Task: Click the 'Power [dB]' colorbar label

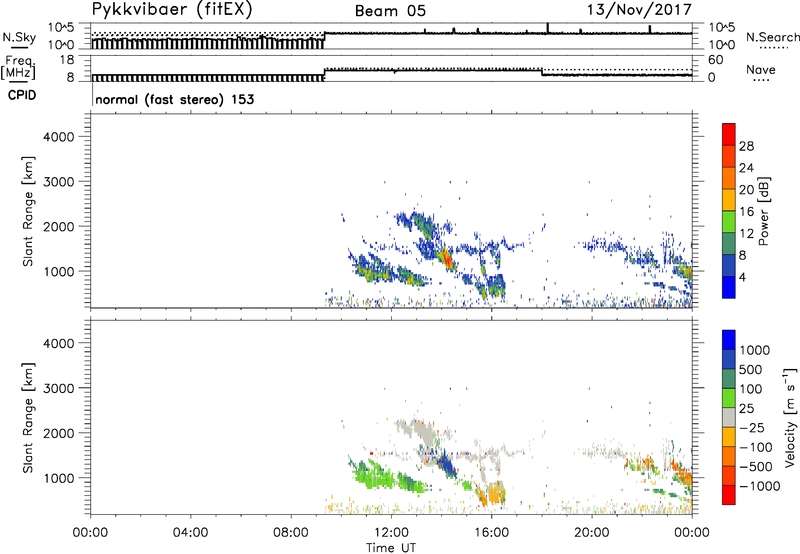Action: tap(763, 211)
